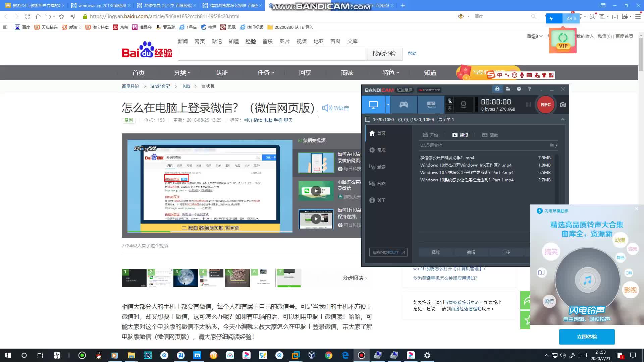644x362 pixels.
Task: Expand 分类 dropdown in Baidu navigation
Action: [x=182, y=72]
